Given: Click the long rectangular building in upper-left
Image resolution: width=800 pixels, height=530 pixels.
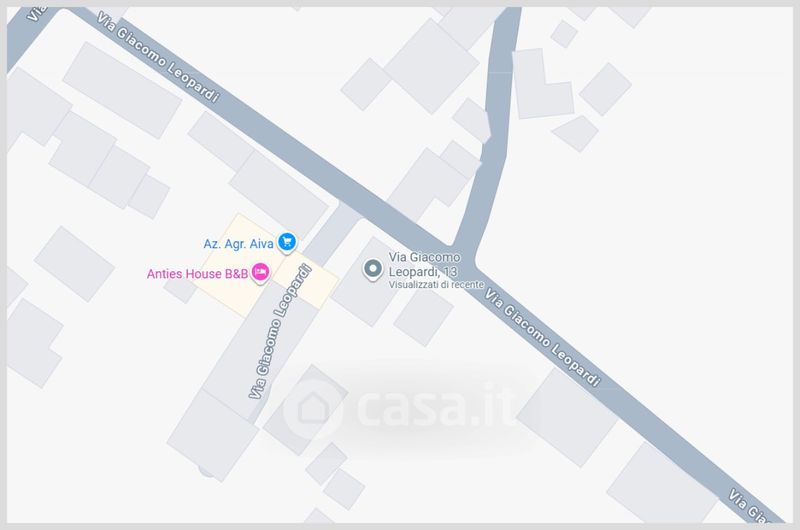Looking at the screenshot, I should 122,90.
